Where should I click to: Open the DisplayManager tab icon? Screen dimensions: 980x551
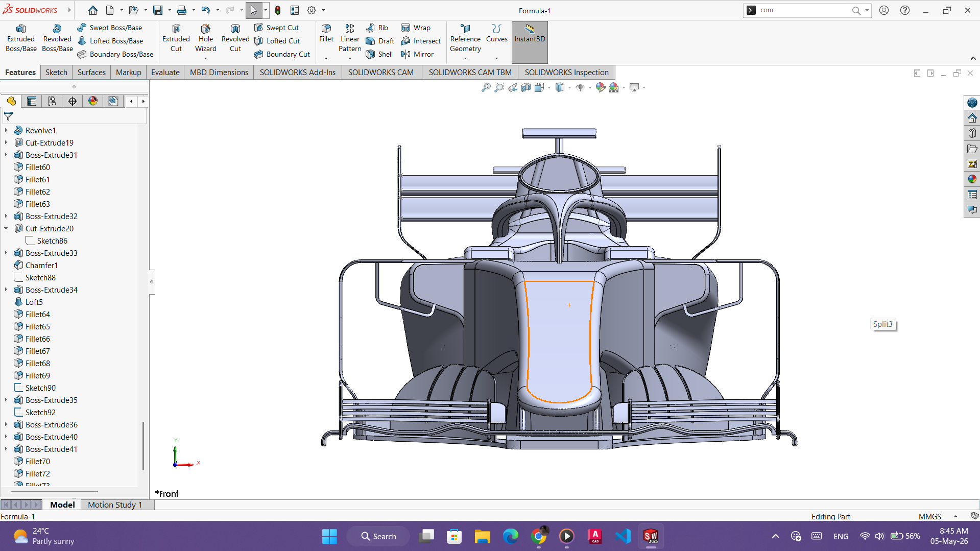tap(93, 101)
